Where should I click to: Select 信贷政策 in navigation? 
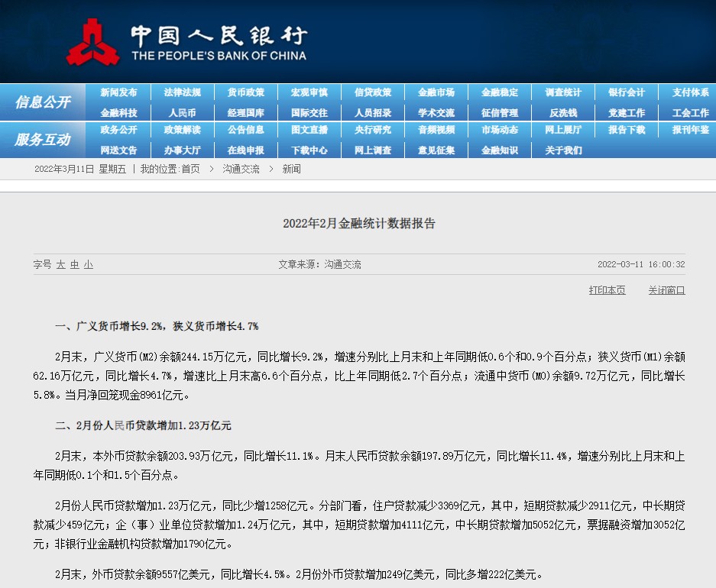coord(373,92)
